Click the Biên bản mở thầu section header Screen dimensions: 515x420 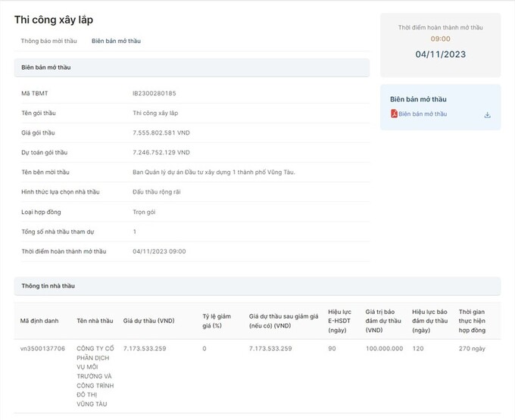(x=192, y=67)
